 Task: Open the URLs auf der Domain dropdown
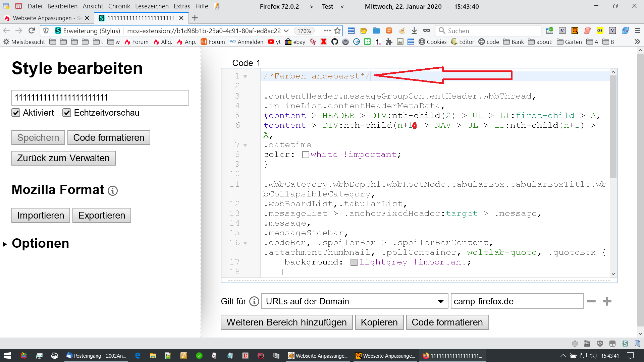[354, 301]
